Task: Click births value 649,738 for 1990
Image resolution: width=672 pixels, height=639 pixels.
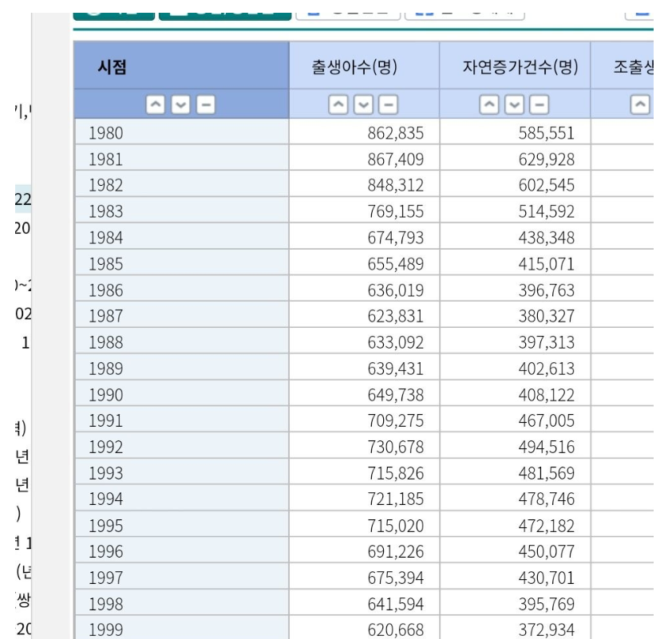Action: (x=396, y=395)
